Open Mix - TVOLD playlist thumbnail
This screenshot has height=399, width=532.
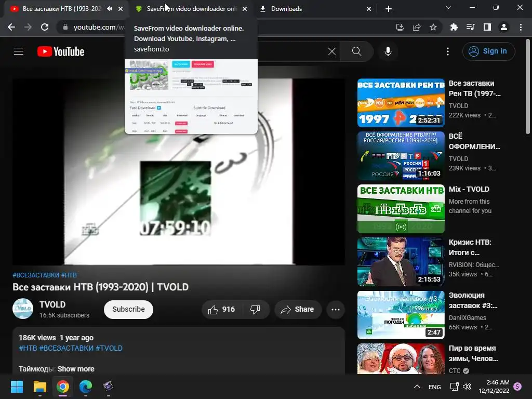point(401,209)
